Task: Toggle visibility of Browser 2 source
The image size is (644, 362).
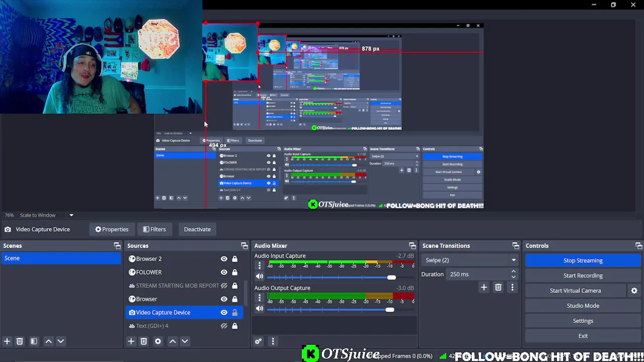Action: pos(224,259)
